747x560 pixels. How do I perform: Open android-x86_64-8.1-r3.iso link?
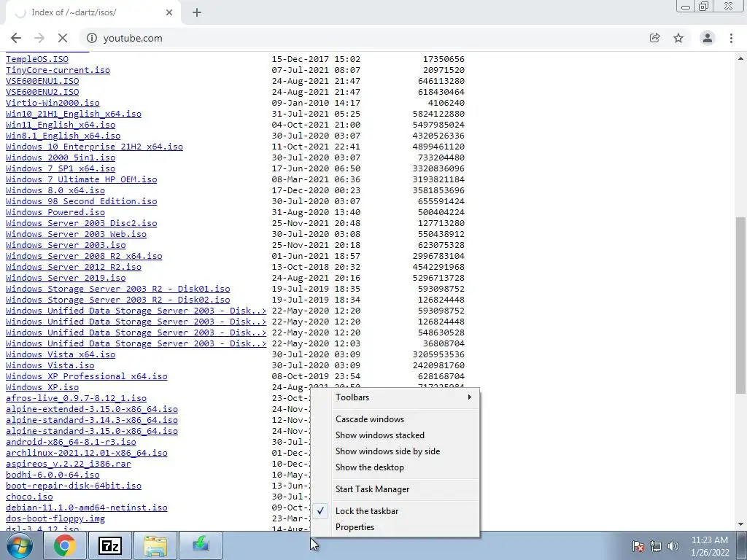(x=71, y=442)
